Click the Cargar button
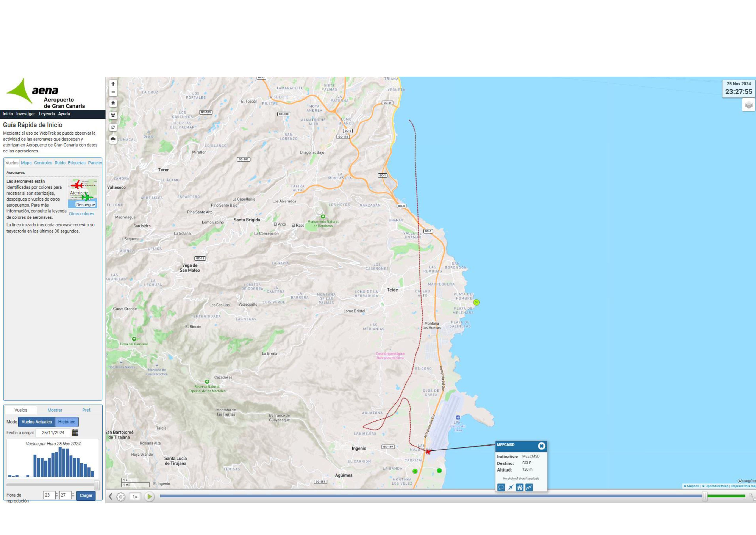Screen dimensions: 756x535 (86, 496)
